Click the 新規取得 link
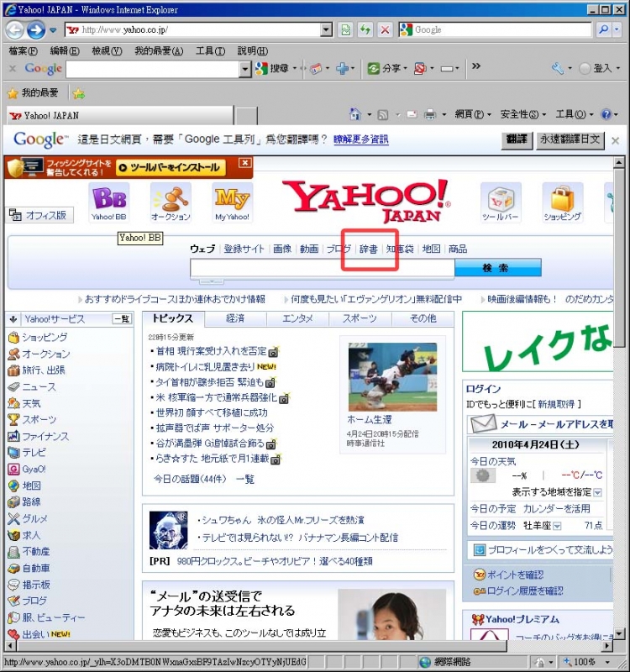630x672 pixels. tap(556, 404)
